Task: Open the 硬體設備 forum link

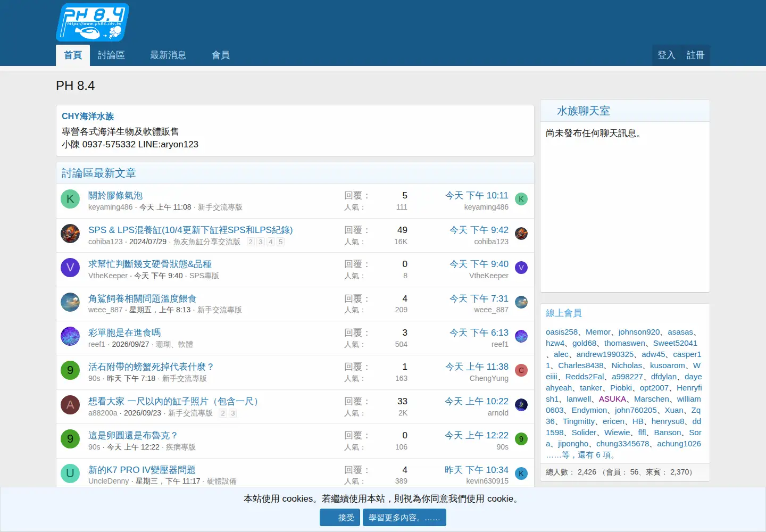Action: tap(222, 481)
